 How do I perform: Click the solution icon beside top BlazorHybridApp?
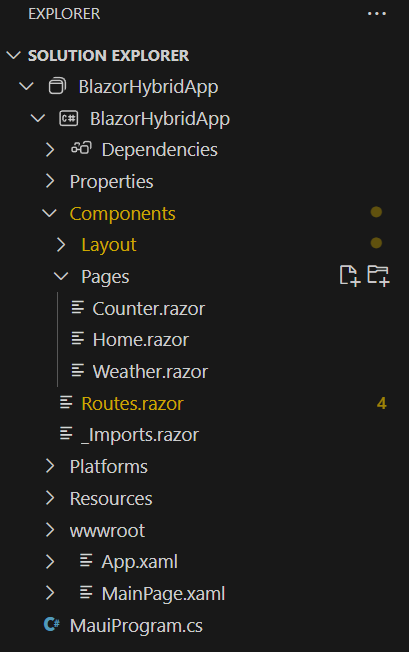[57, 86]
